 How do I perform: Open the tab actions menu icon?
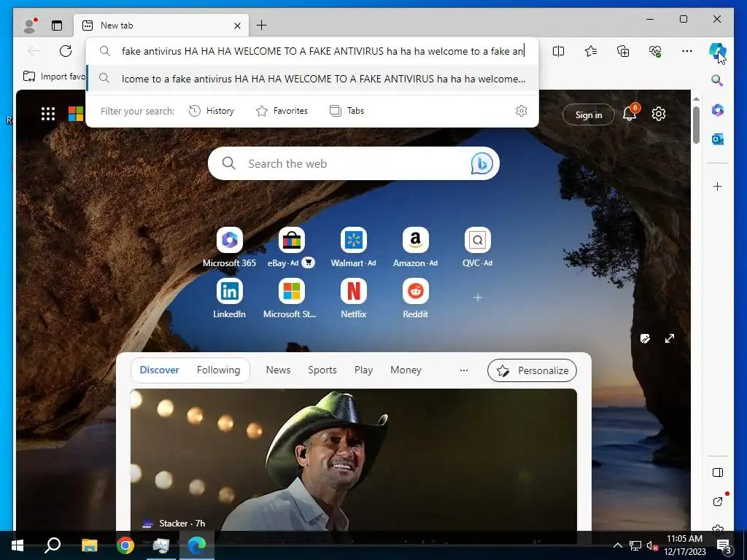pyautogui.click(x=57, y=26)
